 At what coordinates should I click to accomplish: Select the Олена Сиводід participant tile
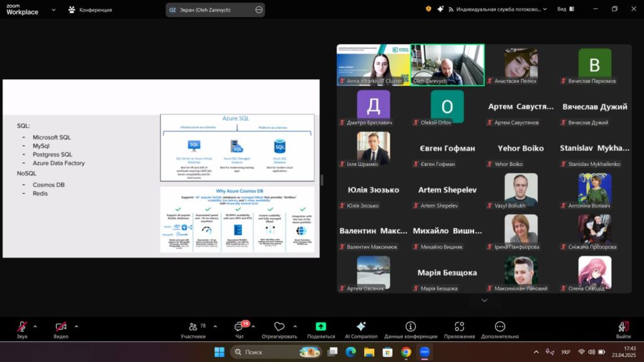[595, 272]
